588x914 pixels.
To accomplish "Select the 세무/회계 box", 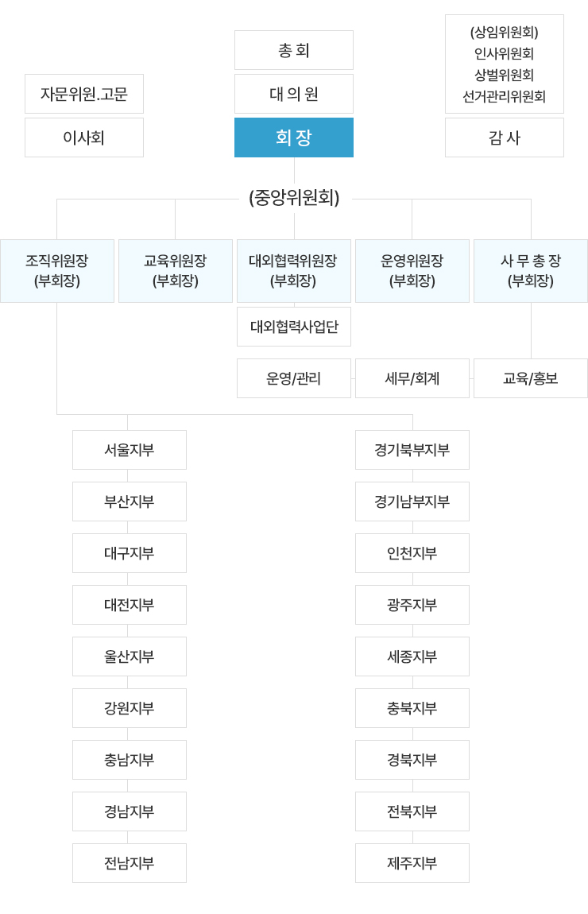I will coord(412,378).
